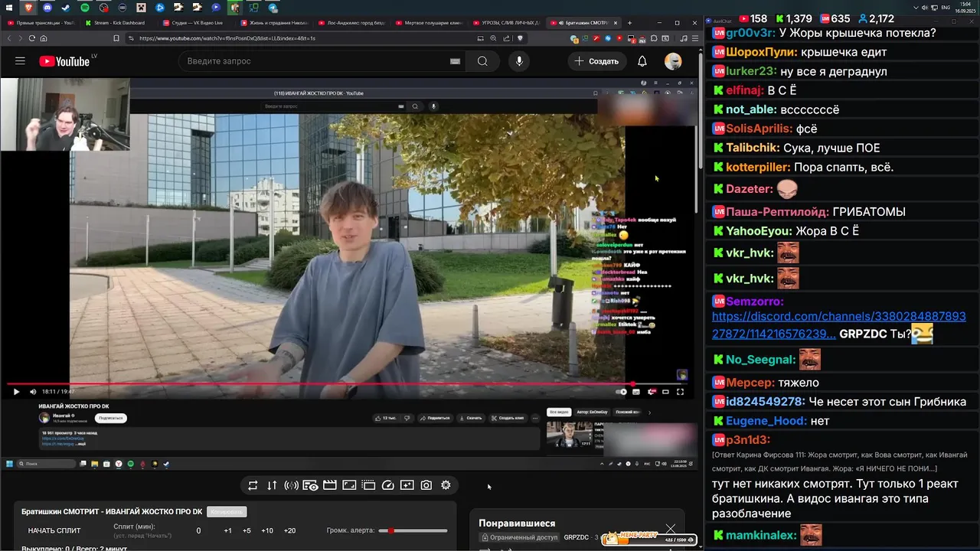The width and height of the screenshot is (980, 551).
Task: Open the browser main menu
Action: pos(694,38)
